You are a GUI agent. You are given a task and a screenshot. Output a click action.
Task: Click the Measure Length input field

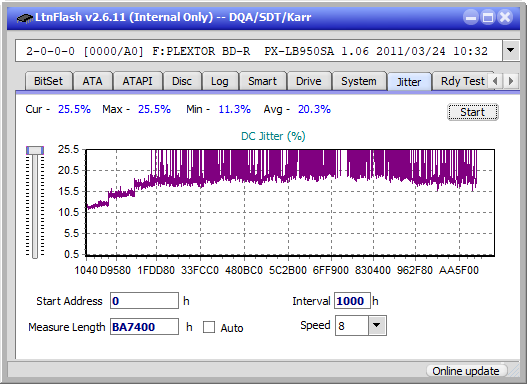pyautogui.click(x=145, y=327)
